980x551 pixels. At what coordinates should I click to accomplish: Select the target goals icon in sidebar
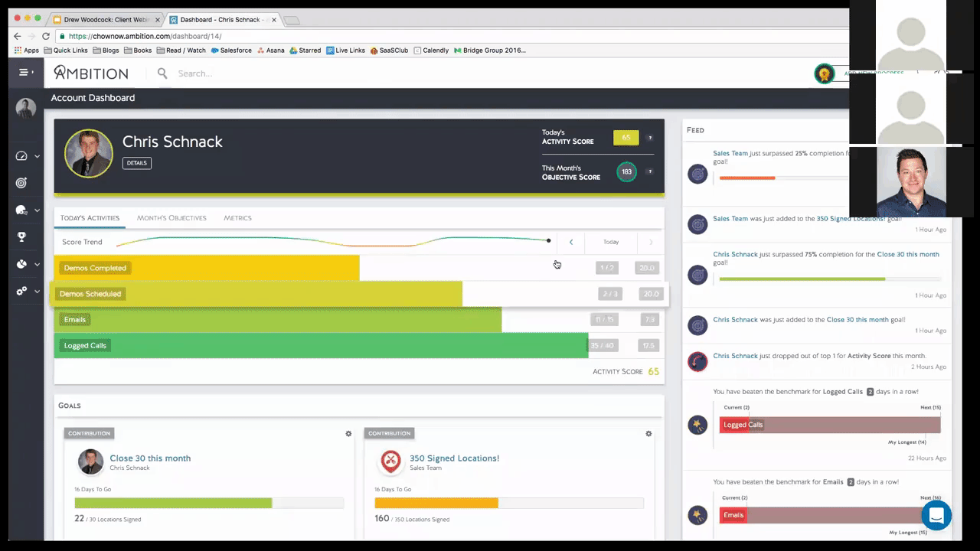tap(21, 182)
